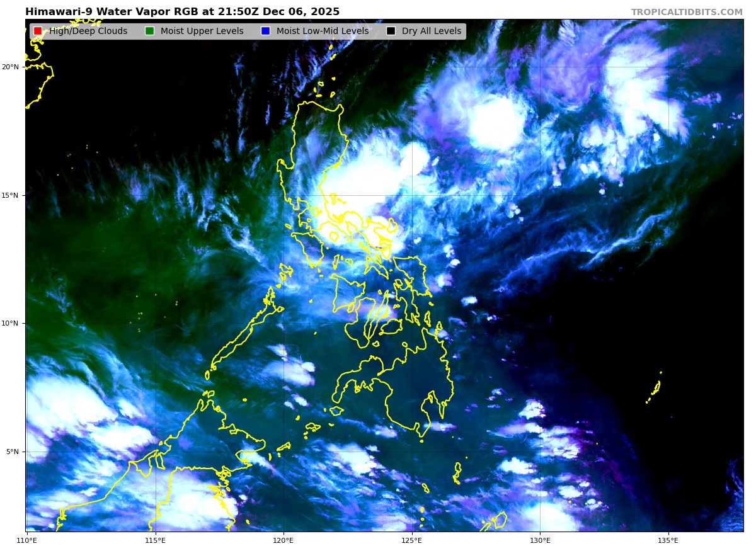Click the 20°N latitude axis label

pyautogui.click(x=10, y=67)
